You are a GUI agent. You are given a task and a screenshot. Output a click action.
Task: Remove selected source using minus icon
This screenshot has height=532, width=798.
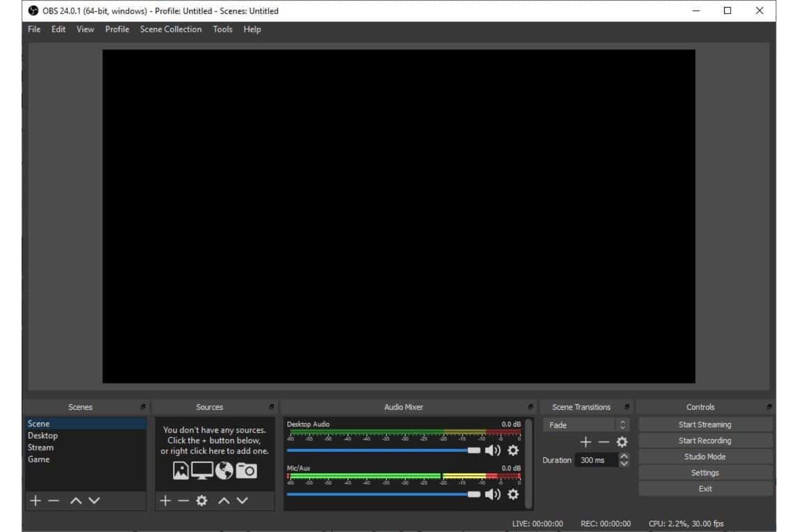coord(183,500)
